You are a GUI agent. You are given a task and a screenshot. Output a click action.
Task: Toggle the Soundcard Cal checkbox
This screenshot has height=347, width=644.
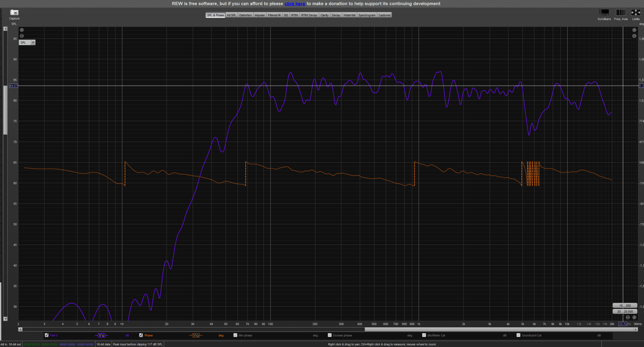(x=518, y=335)
